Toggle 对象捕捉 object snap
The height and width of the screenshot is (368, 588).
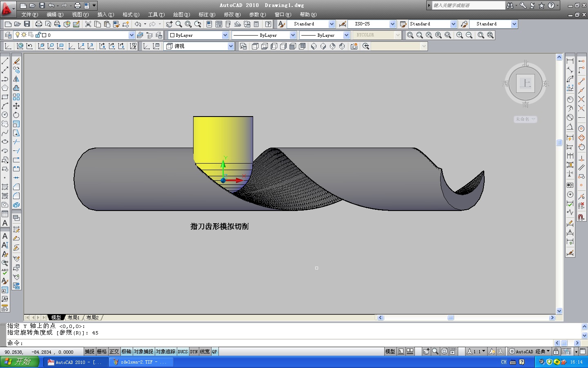coord(143,352)
